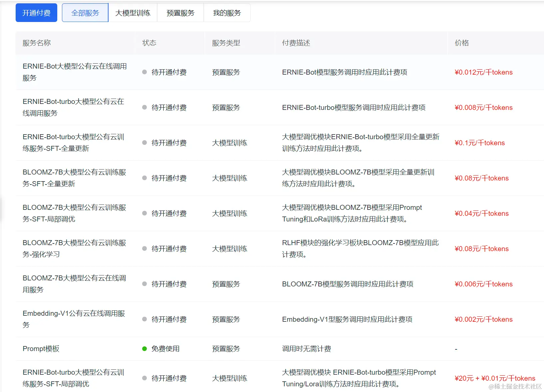
Task: Switch to the 大模型训练 tab
Action: [133, 13]
